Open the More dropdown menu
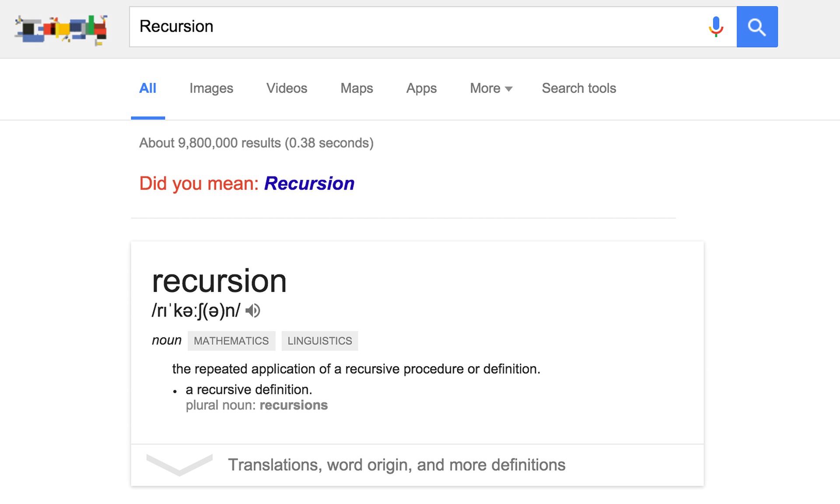Image resolution: width=840 pixels, height=504 pixels. [x=490, y=88]
